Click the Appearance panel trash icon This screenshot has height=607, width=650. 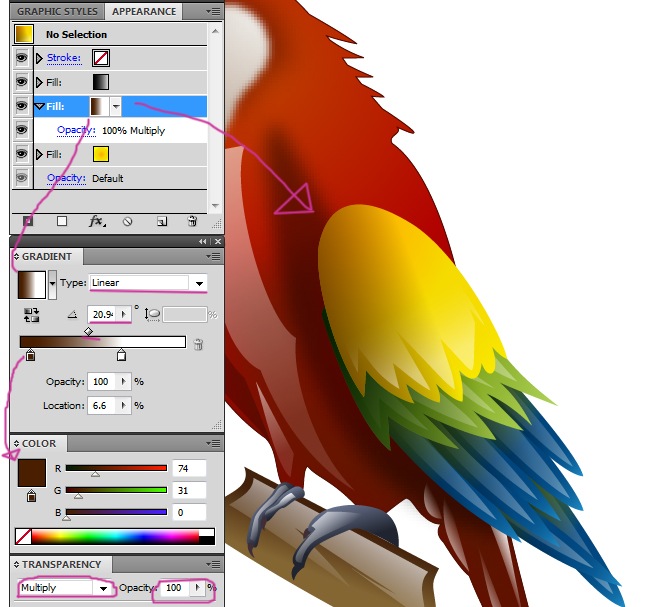tap(192, 221)
